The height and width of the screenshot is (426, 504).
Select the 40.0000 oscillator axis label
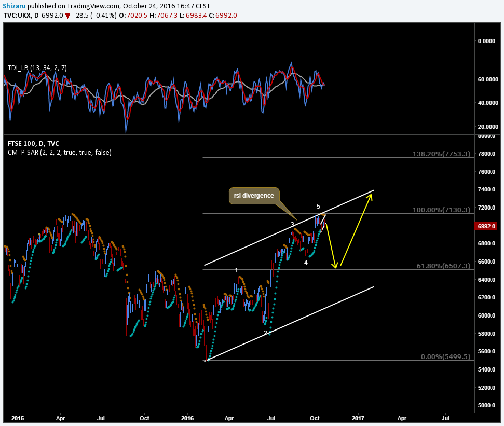click(x=488, y=103)
